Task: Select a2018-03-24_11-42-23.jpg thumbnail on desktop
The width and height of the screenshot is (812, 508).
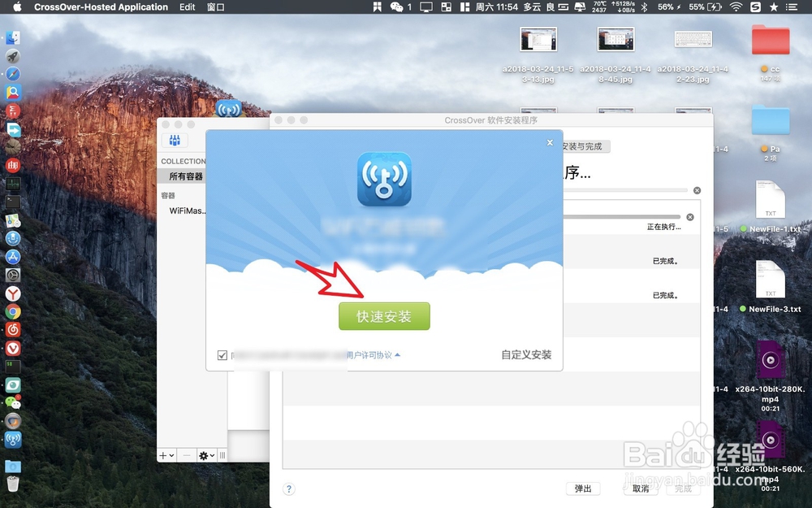Action: (x=693, y=39)
